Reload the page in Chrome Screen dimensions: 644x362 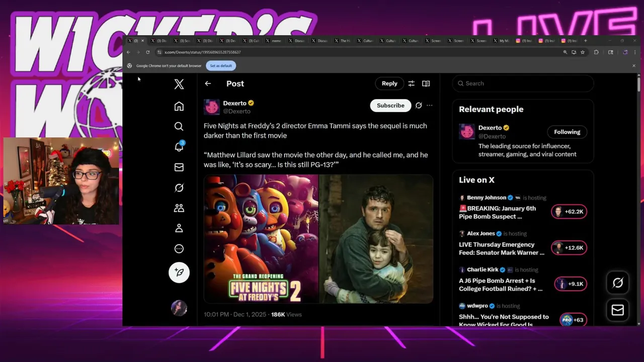(147, 52)
